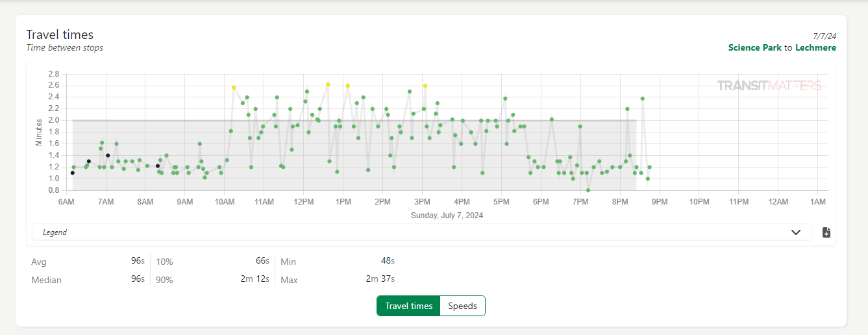Viewport: 868px width, 335px height.
Task: Click the TransitMatters watermark logo
Action: pyautogui.click(x=769, y=86)
